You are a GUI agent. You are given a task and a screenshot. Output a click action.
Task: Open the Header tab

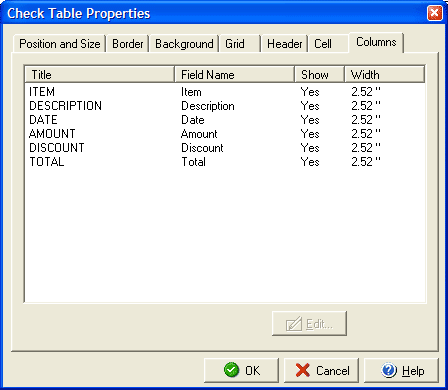[x=285, y=44]
